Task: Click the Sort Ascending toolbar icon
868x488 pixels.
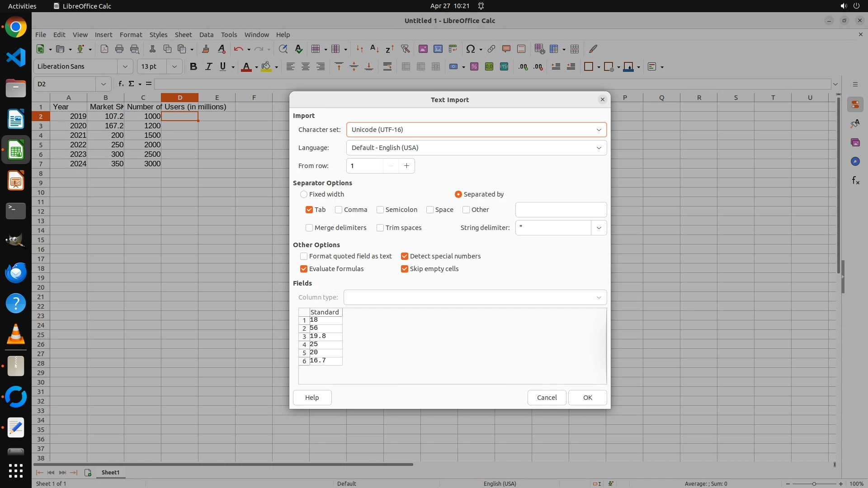Action: [374, 49]
